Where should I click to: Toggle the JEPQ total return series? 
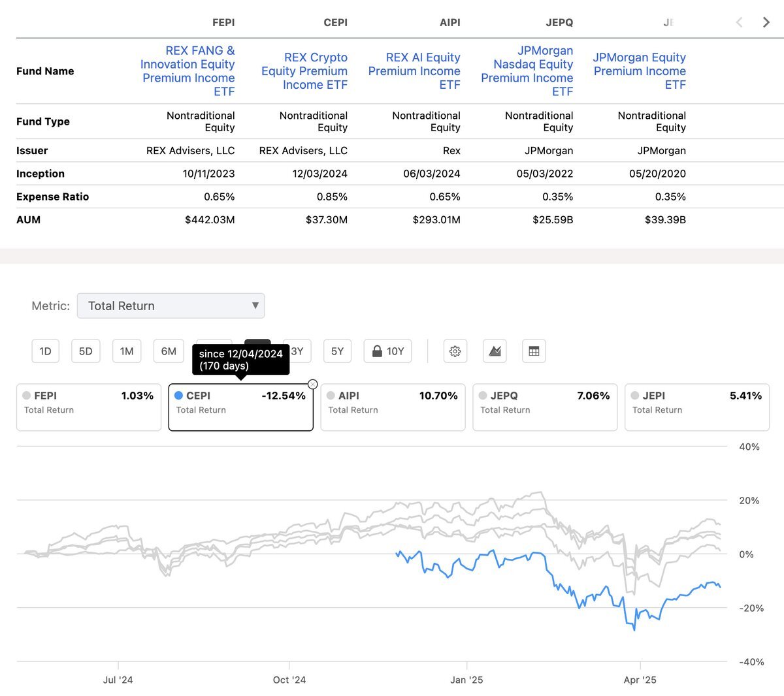pos(545,407)
